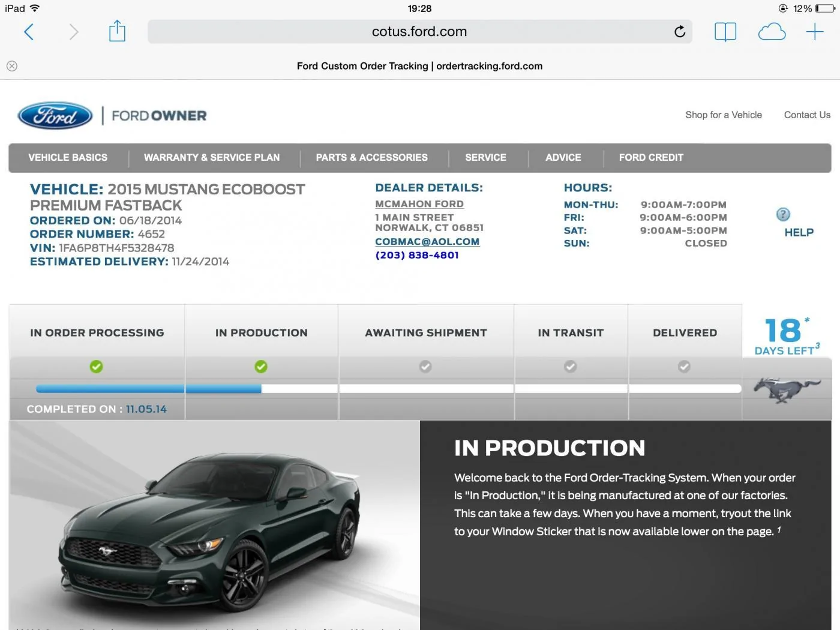
Task: Click the VIN 1FA6P8TH4F5328478 text
Action: click(102, 248)
